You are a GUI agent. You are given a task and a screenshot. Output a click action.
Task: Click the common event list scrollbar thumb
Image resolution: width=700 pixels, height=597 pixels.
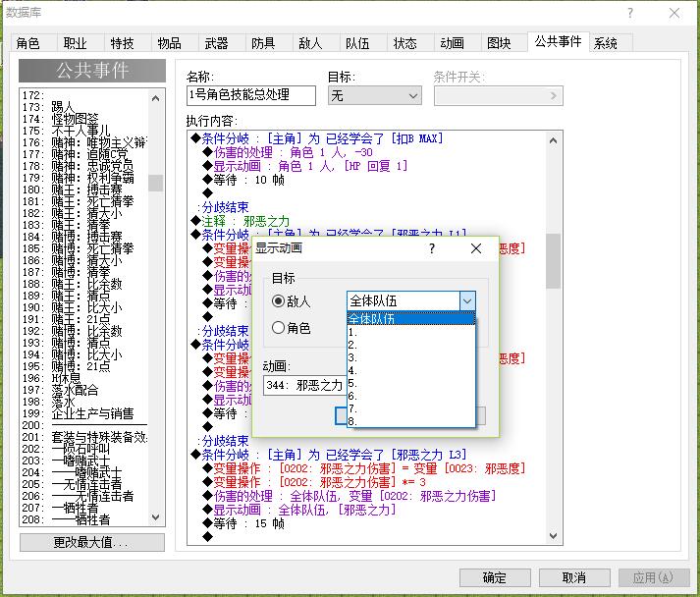155,183
